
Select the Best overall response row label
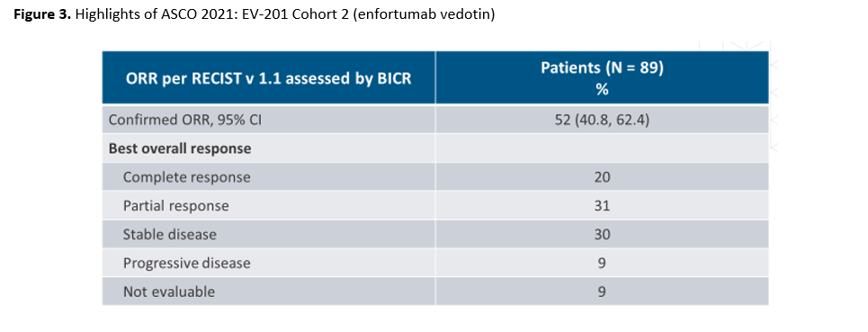pyautogui.click(x=180, y=148)
